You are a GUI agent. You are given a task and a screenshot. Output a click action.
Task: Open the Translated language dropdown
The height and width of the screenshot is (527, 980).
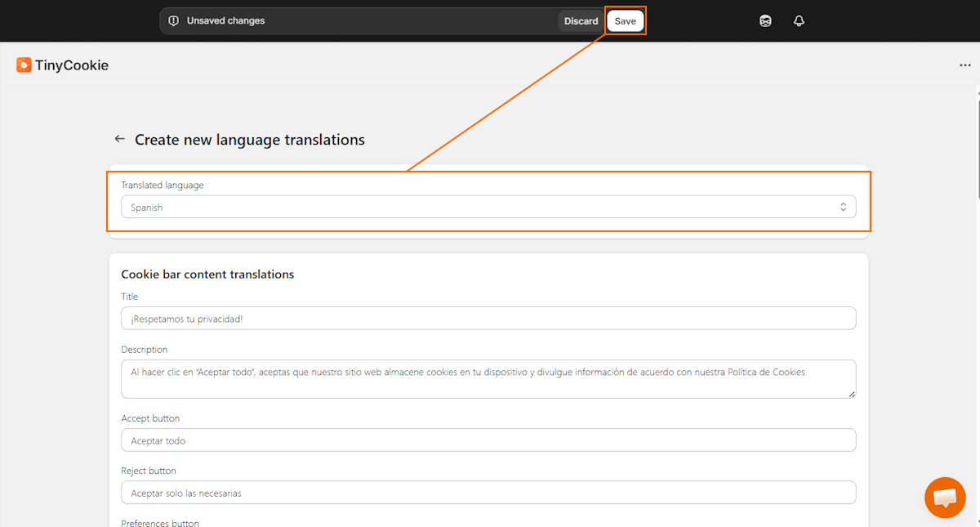(x=488, y=207)
